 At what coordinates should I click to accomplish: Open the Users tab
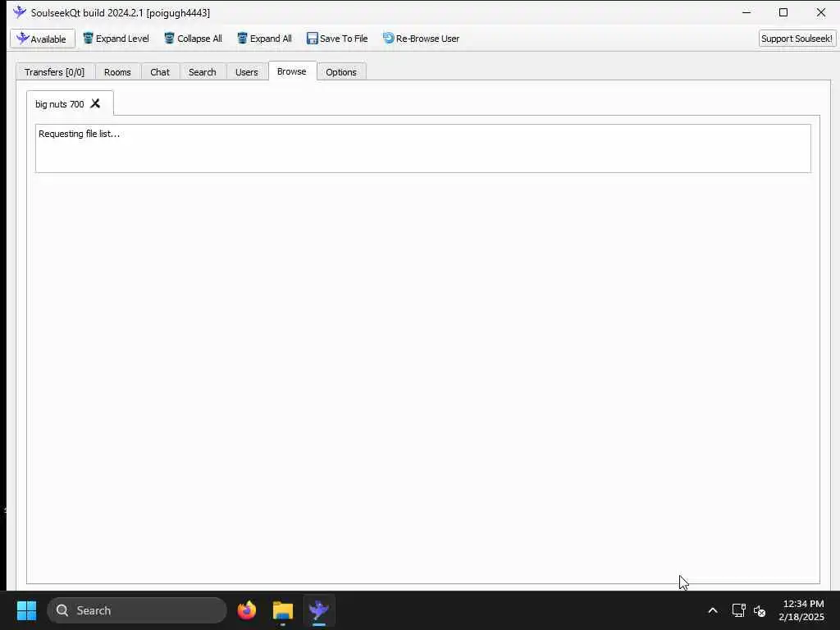246,72
